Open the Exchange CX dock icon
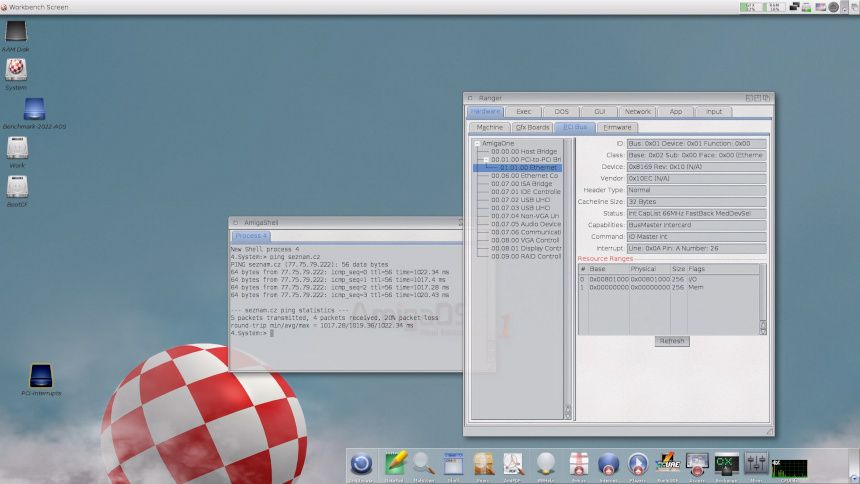860x484 pixels. pyautogui.click(x=726, y=464)
